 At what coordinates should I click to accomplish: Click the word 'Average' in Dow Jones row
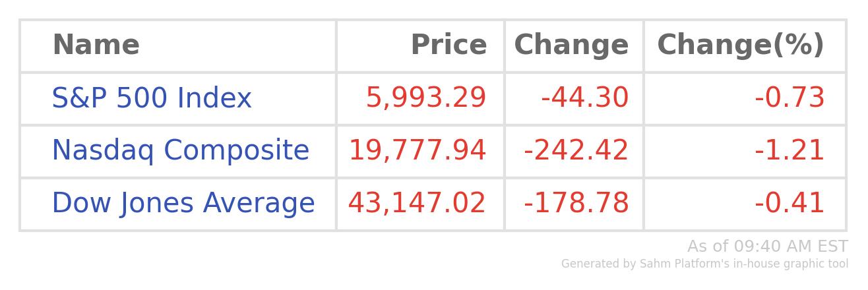click(259, 204)
